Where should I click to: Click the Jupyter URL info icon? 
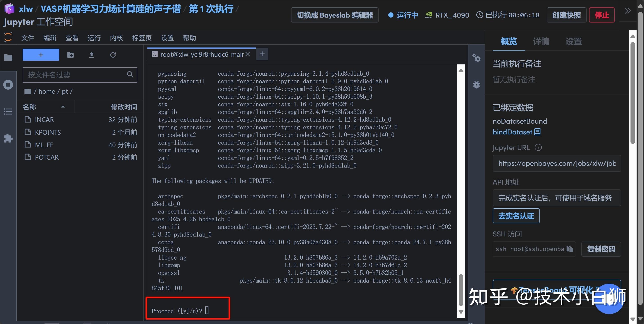point(538,147)
